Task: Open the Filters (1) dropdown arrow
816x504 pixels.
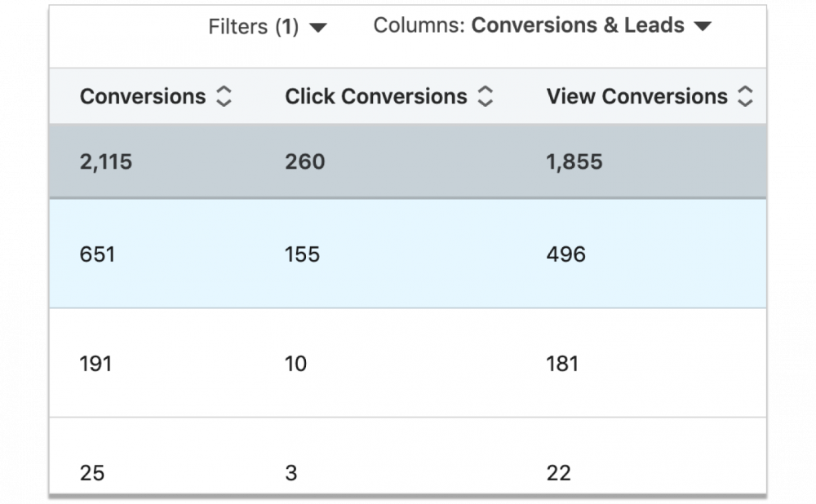Action: coord(318,27)
